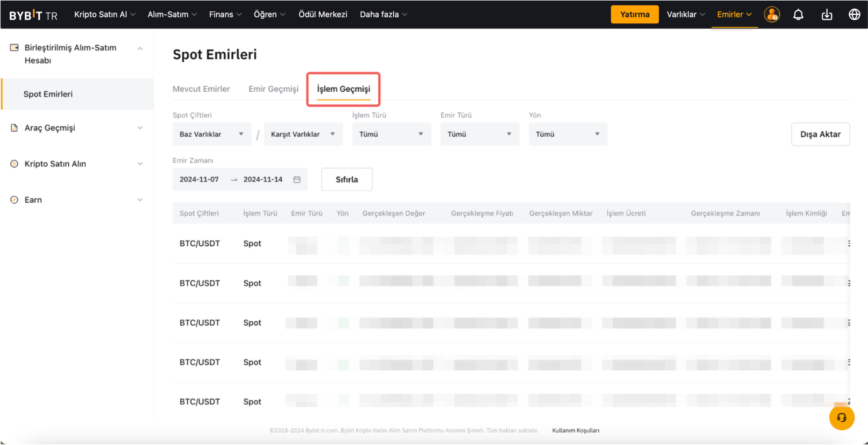Click the calendar icon in date range

[x=297, y=179]
